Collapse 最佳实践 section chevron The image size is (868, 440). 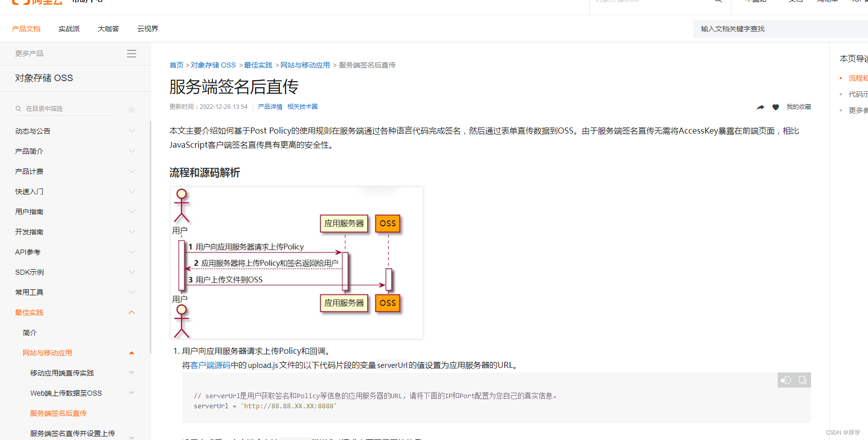click(132, 312)
